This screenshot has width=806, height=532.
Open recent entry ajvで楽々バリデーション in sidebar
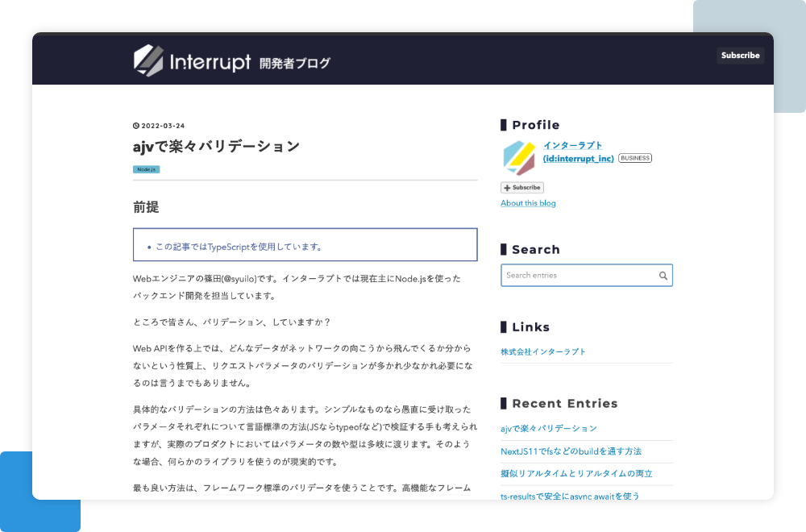[549, 429]
